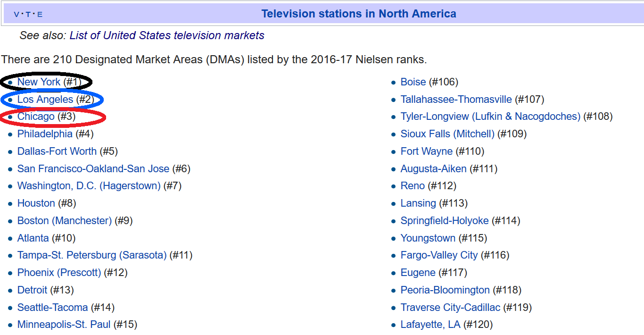644x335 pixels.
Task: Click the (#106) rank beside Boise
Action: (x=444, y=82)
